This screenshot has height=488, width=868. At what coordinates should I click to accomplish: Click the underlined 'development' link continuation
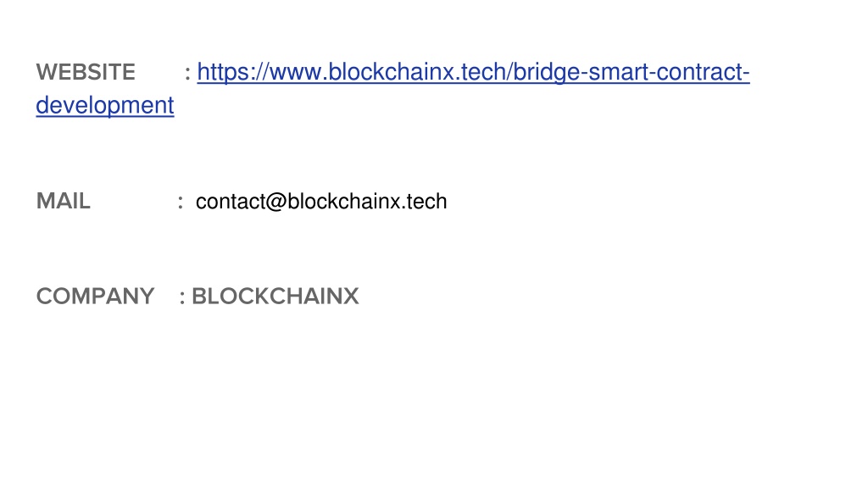click(x=105, y=106)
